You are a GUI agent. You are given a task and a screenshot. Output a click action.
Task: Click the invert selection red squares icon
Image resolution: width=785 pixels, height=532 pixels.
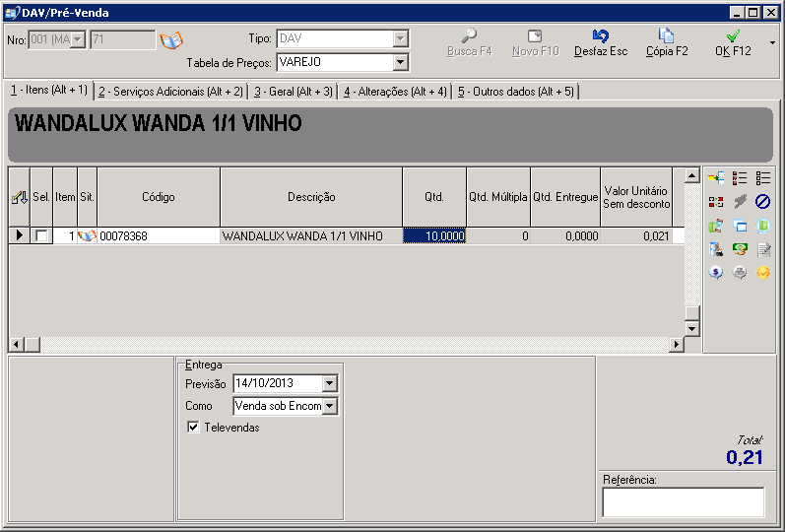click(x=716, y=201)
